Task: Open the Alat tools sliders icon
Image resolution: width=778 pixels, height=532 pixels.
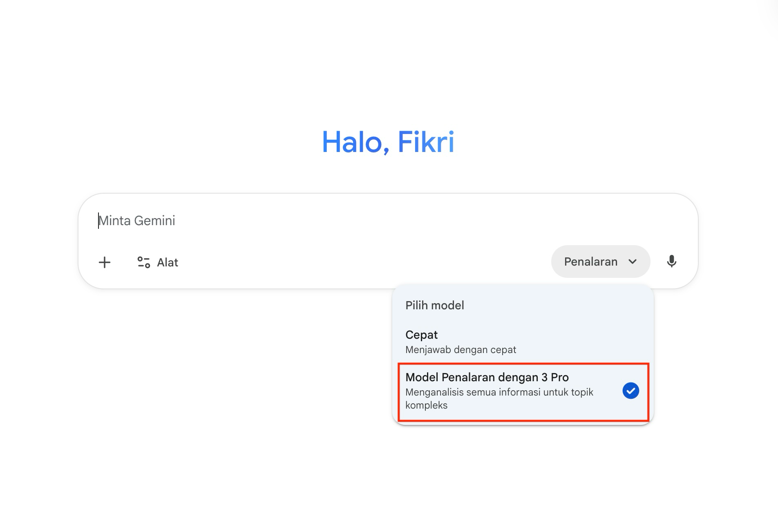Action: (143, 262)
